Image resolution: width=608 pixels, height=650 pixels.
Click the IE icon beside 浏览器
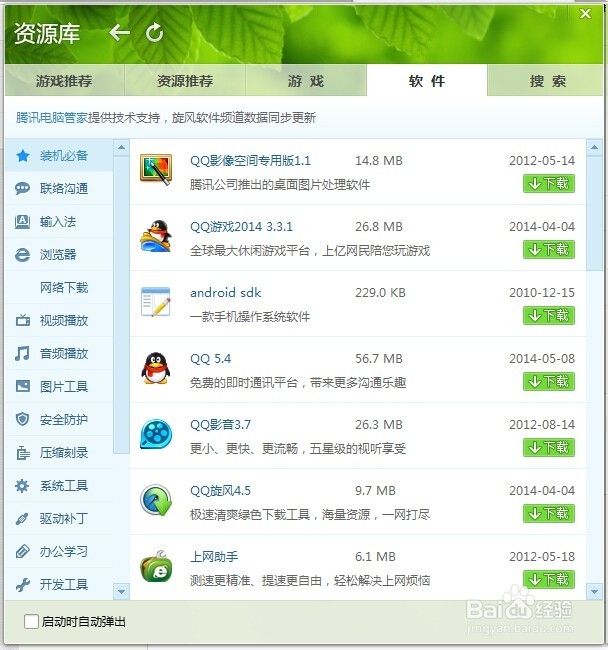[22, 255]
